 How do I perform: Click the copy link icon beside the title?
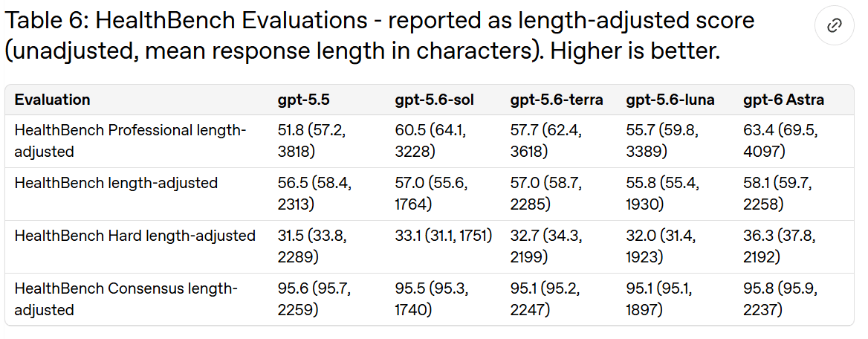[834, 25]
